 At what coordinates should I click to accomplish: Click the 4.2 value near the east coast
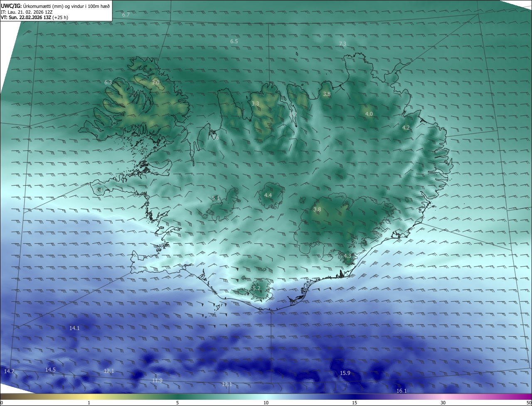tap(406, 128)
